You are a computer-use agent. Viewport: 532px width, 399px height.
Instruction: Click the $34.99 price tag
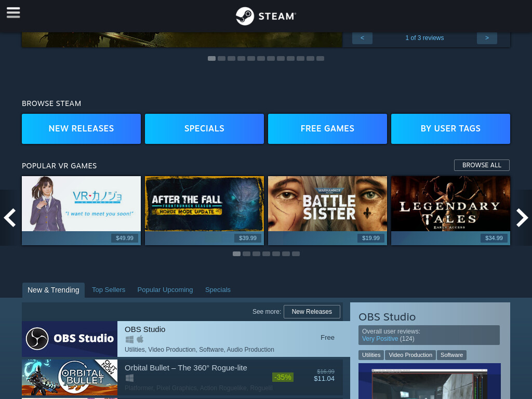pyautogui.click(x=494, y=238)
